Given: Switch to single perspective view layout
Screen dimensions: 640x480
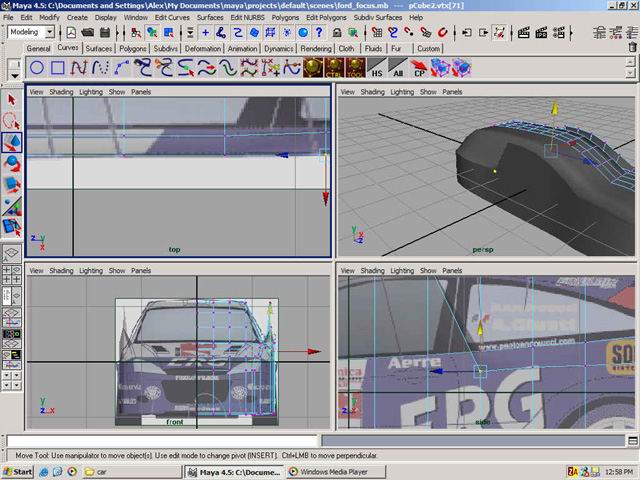Looking at the screenshot, I should tap(12, 254).
